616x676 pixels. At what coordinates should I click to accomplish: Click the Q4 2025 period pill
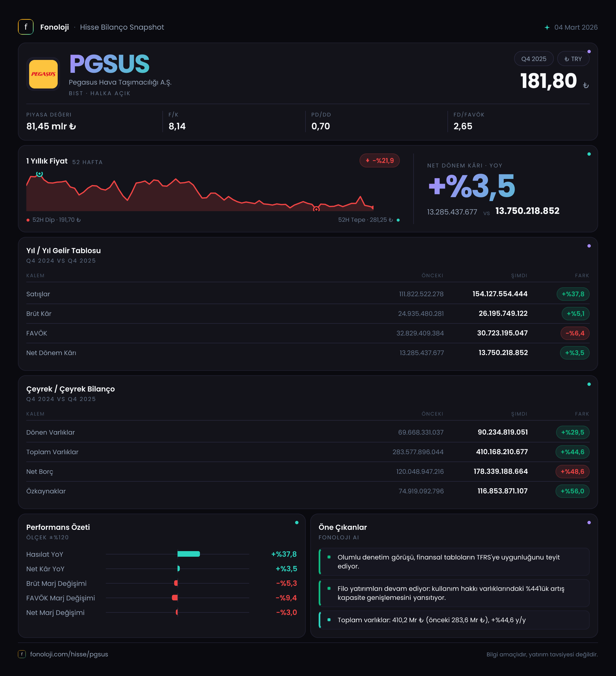coord(534,59)
